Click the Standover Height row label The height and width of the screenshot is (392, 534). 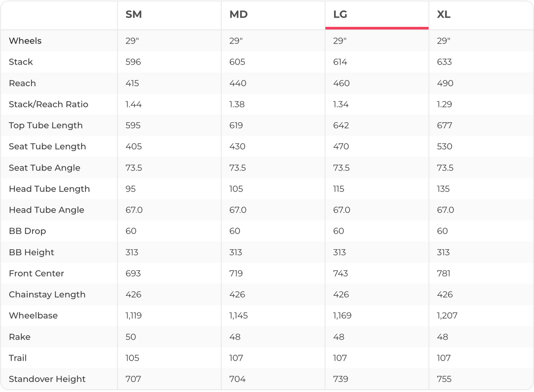(47, 379)
